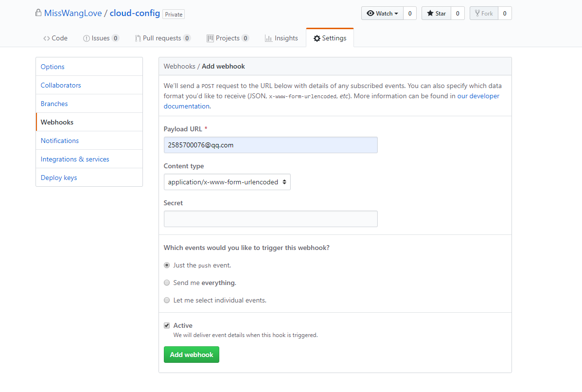
Task: Click the Settings gear icon
Action: click(317, 38)
